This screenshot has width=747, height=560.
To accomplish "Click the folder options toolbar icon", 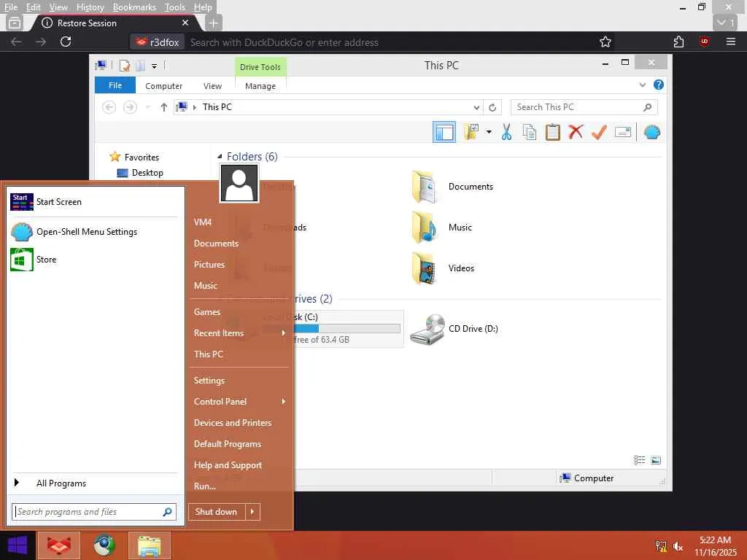I will point(471,132).
